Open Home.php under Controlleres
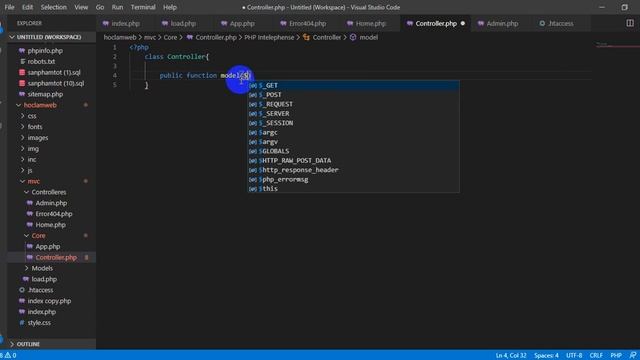 click(x=50, y=225)
